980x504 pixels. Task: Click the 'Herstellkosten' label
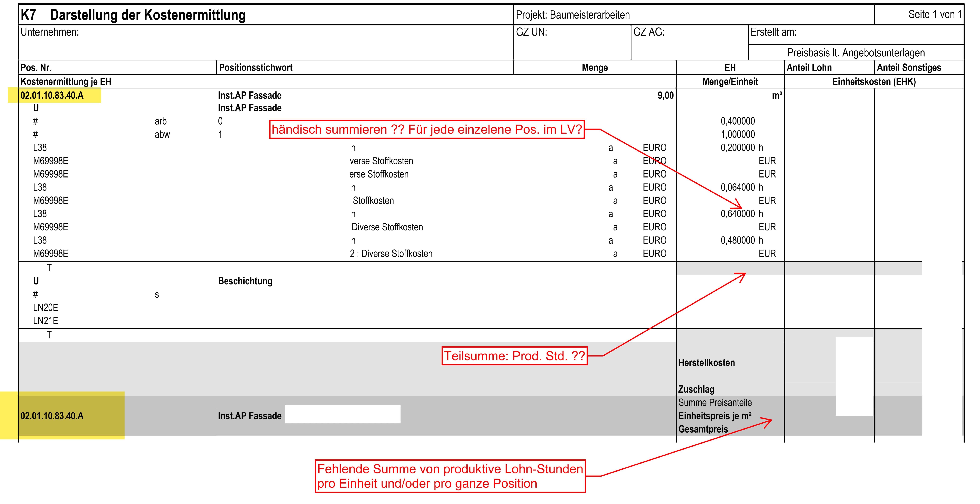click(706, 362)
